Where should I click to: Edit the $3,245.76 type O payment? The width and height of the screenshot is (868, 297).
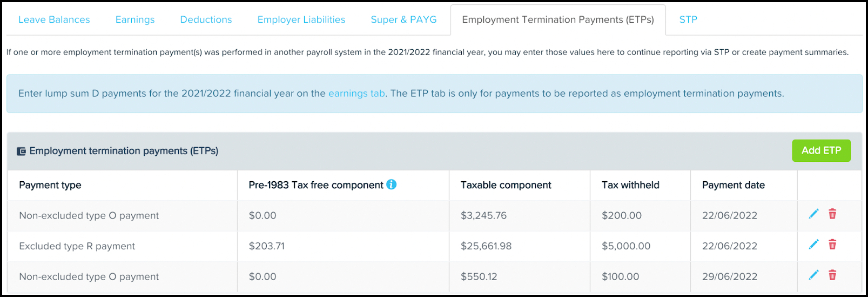point(813,214)
